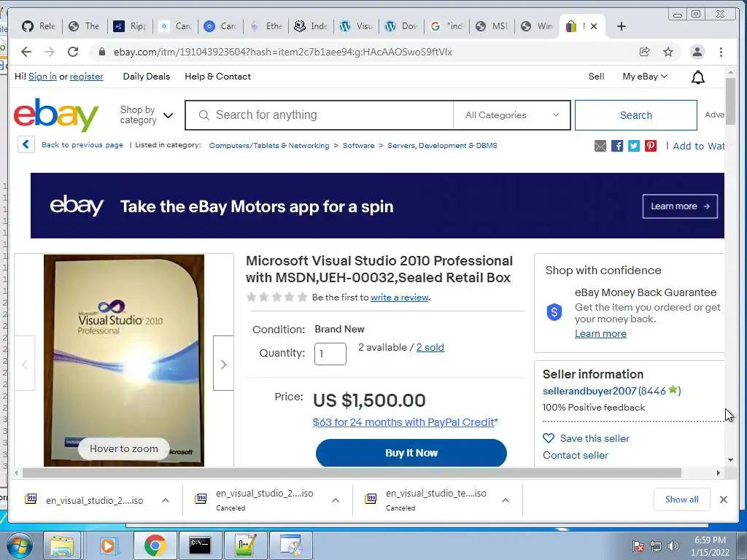The height and width of the screenshot is (560, 747).
Task: Share the listing on Twitter
Action: click(634, 146)
